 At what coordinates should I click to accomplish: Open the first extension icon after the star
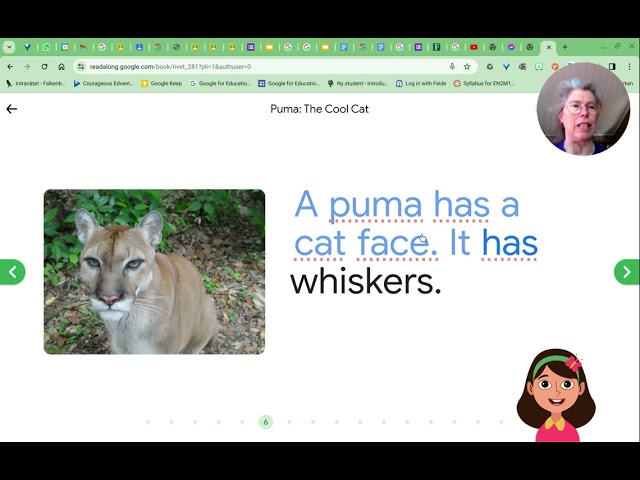(490, 67)
